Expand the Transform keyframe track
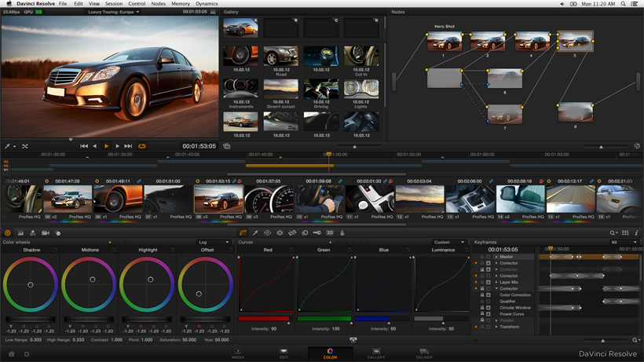 496,327
